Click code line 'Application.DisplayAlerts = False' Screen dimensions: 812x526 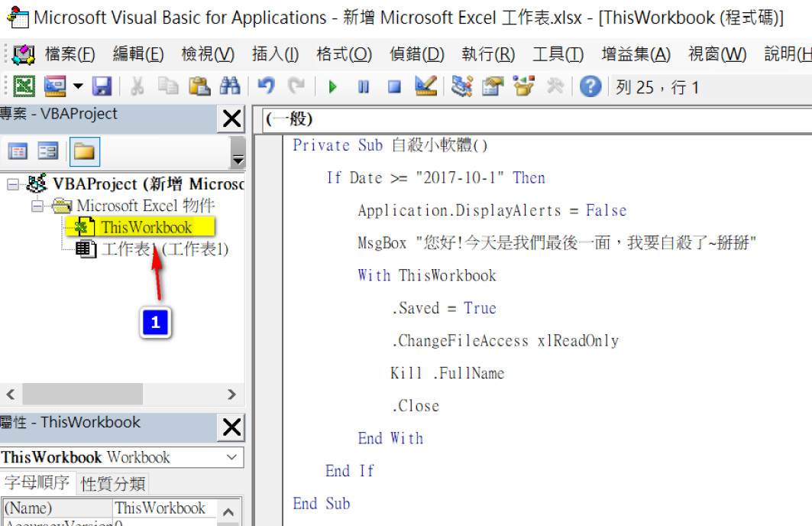[493, 210]
